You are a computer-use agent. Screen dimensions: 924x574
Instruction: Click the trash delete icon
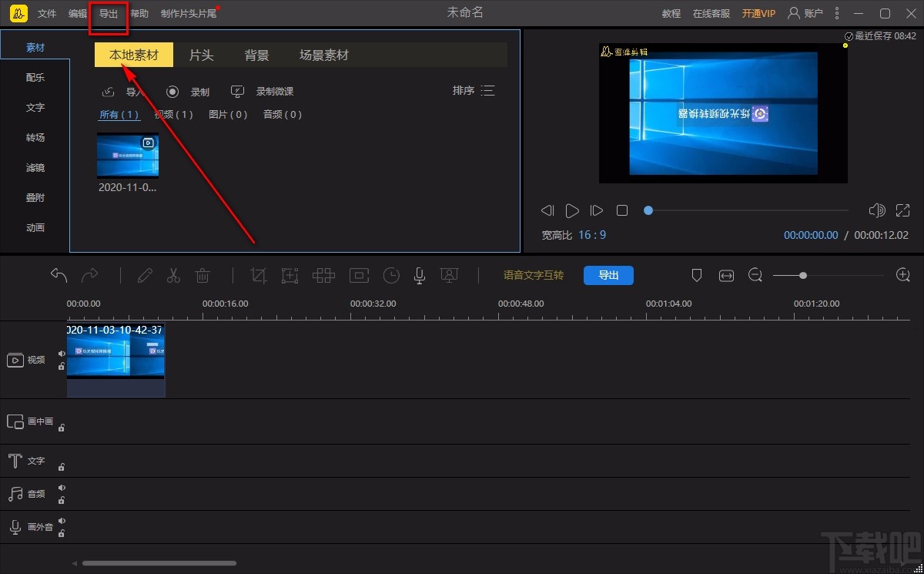[x=203, y=275]
